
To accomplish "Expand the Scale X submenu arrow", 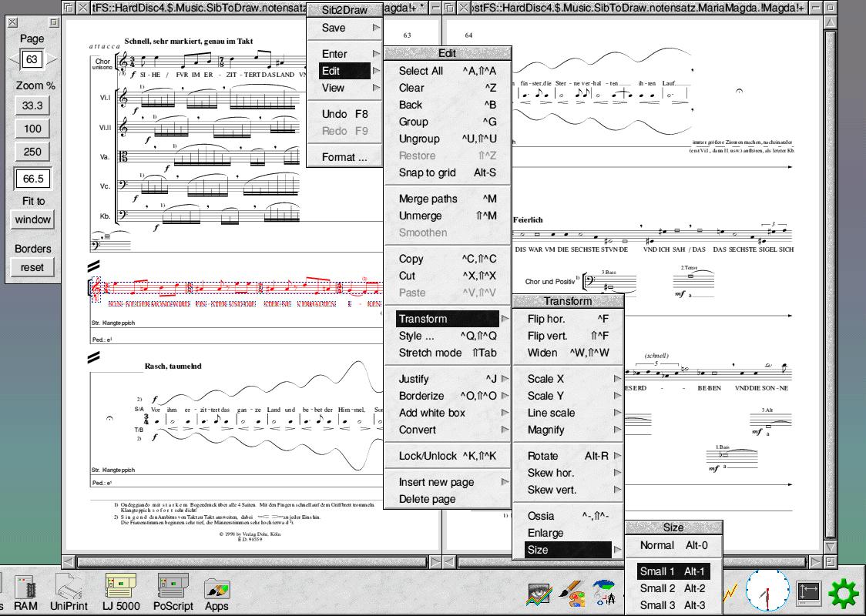I will click(x=617, y=379).
